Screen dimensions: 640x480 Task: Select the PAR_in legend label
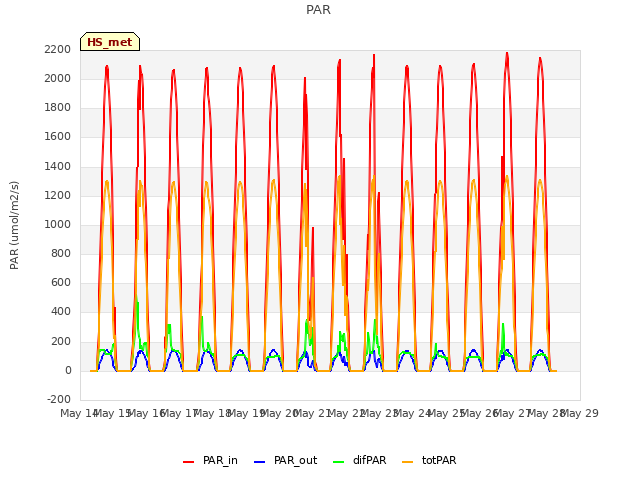(x=220, y=460)
